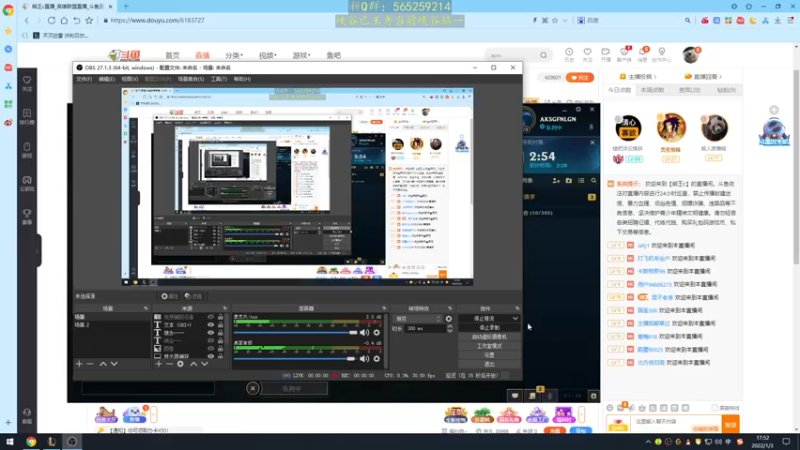
Task: Open the scene transition type dropdown
Action: pos(418,318)
